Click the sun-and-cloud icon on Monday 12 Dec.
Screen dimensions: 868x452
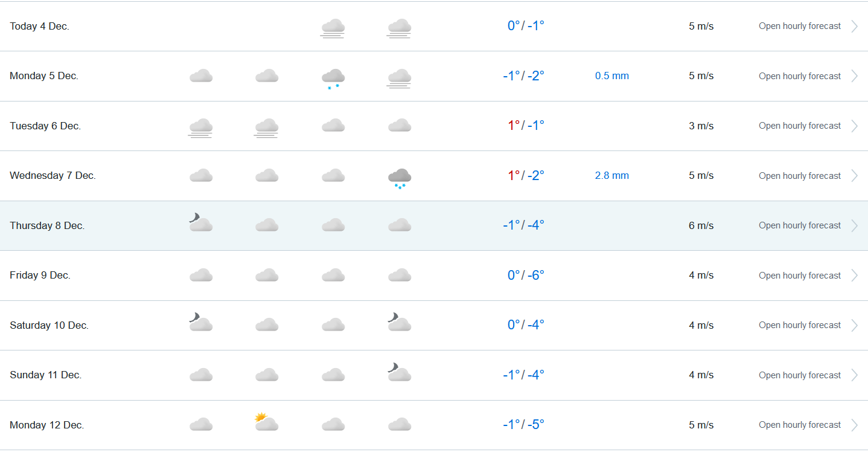(266, 422)
